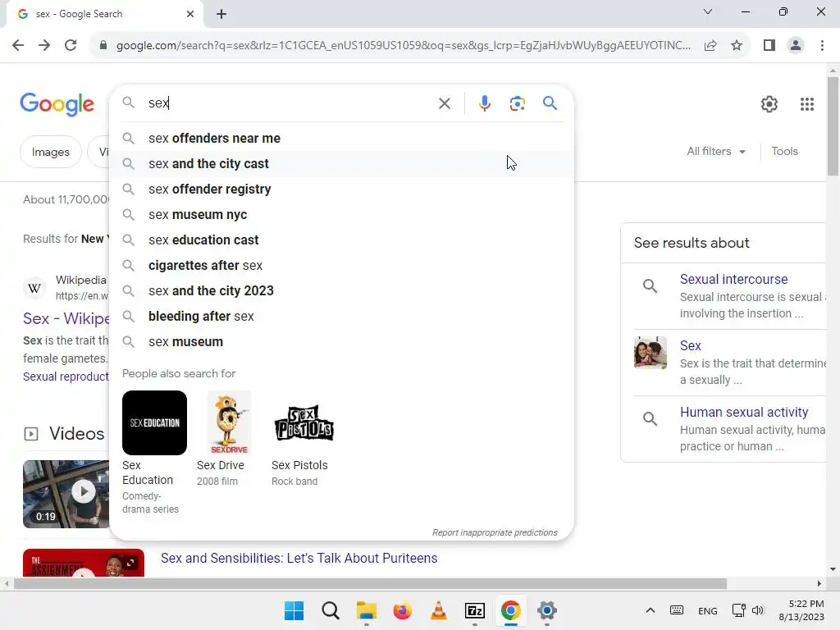Open Windows taskbar search
Viewport: 840px width, 630px height.
[x=331, y=610]
